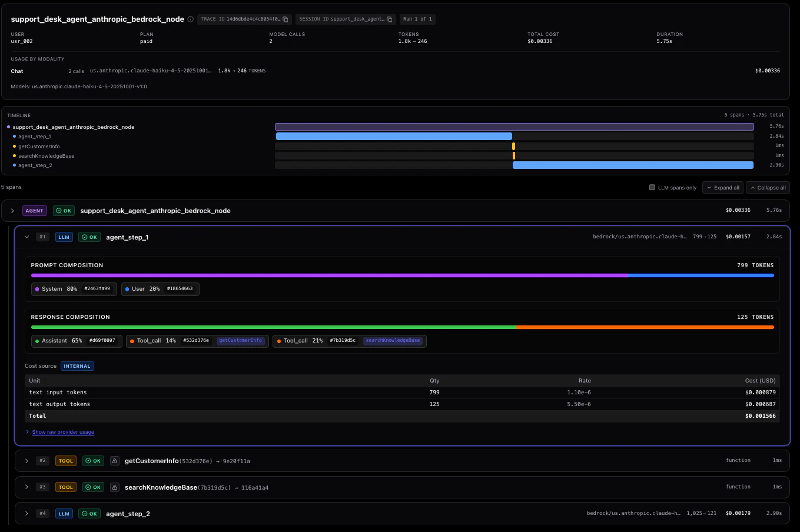The image size is (800, 532).
Task: Click the orange tool_call portion of response bar
Action: pyautogui.click(x=645, y=327)
